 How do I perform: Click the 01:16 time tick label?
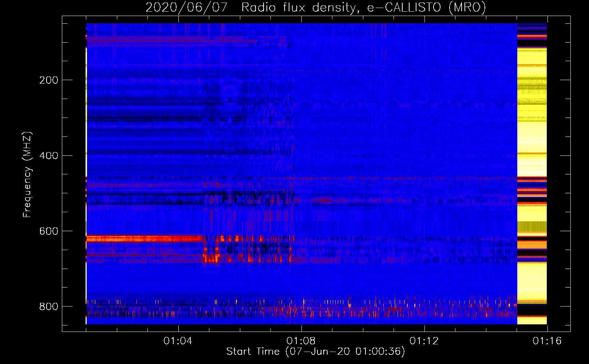547,341
